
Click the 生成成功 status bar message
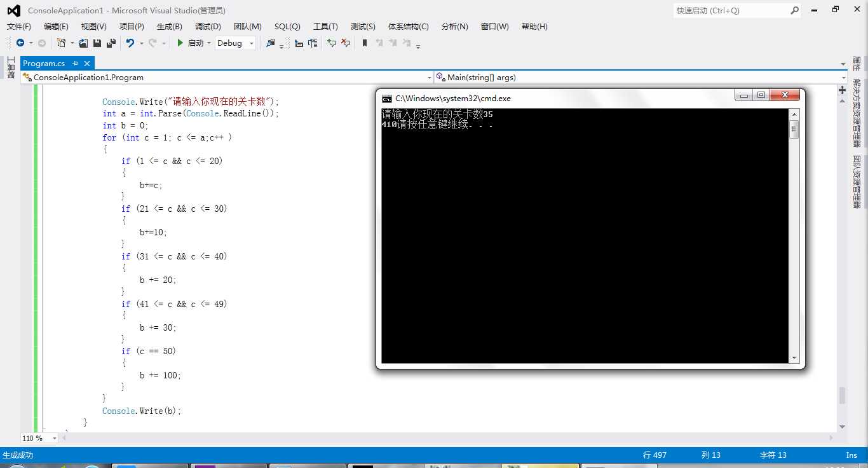point(18,455)
